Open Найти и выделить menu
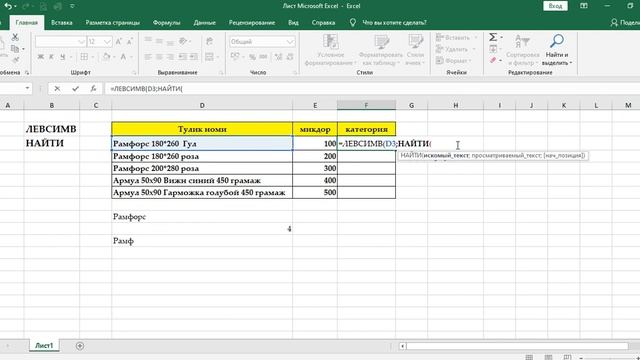The image size is (640, 360). tap(557, 50)
